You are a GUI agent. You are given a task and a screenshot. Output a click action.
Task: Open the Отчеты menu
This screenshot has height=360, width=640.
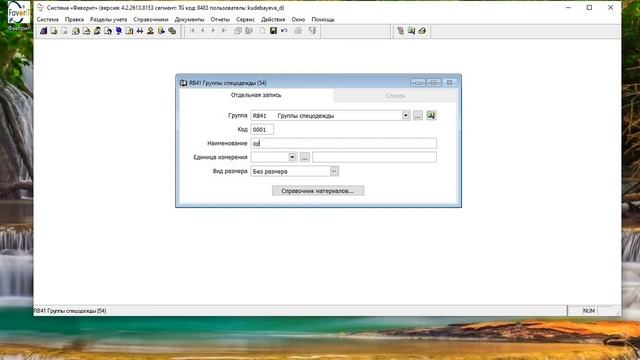point(220,20)
